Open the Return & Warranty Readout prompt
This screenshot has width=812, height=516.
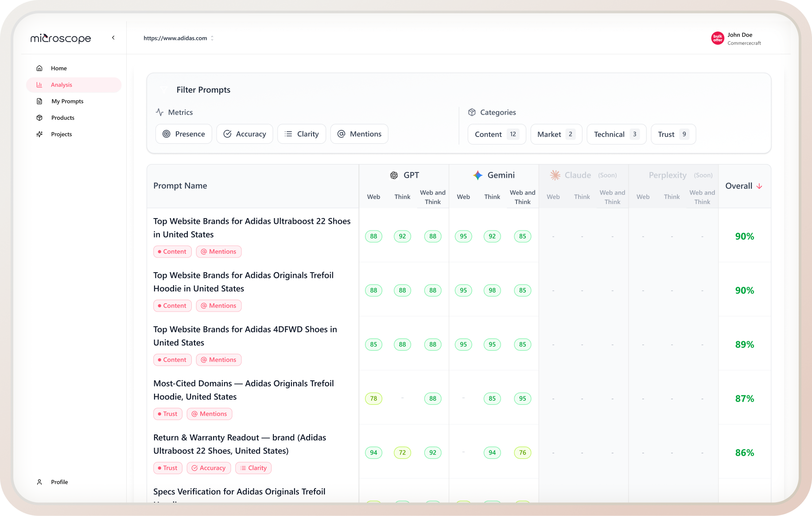[x=240, y=444]
